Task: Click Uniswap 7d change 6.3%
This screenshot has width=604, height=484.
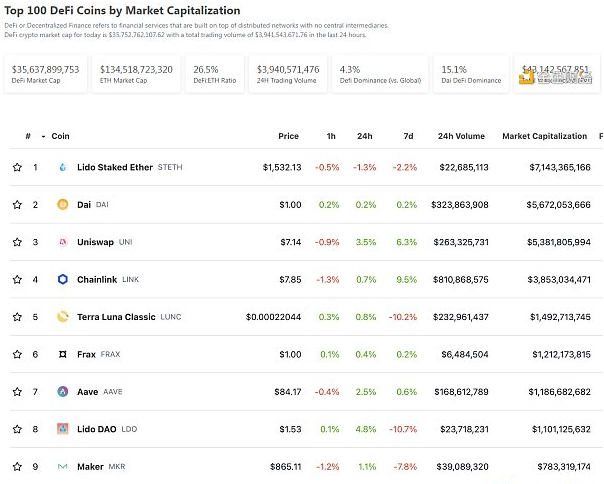Action: tap(407, 242)
